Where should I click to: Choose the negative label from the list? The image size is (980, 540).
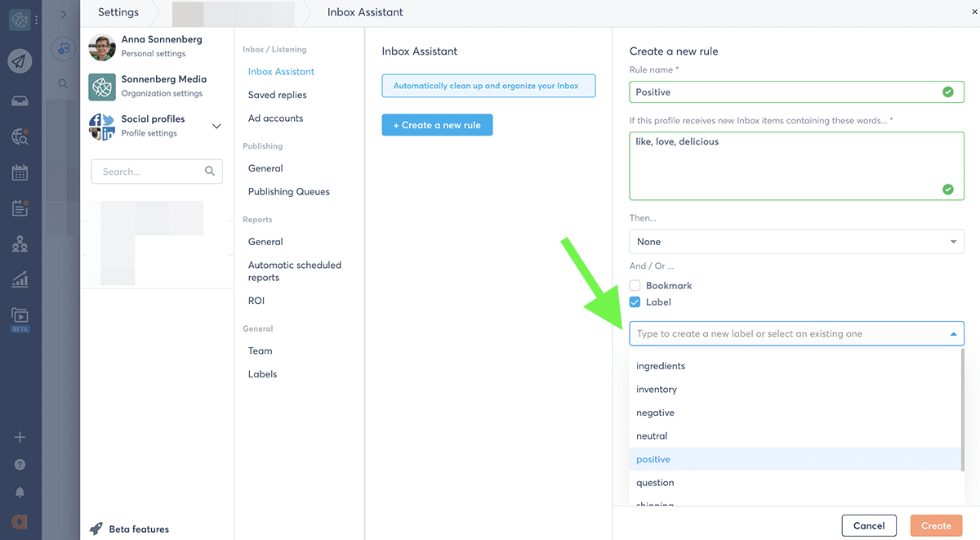tap(655, 413)
